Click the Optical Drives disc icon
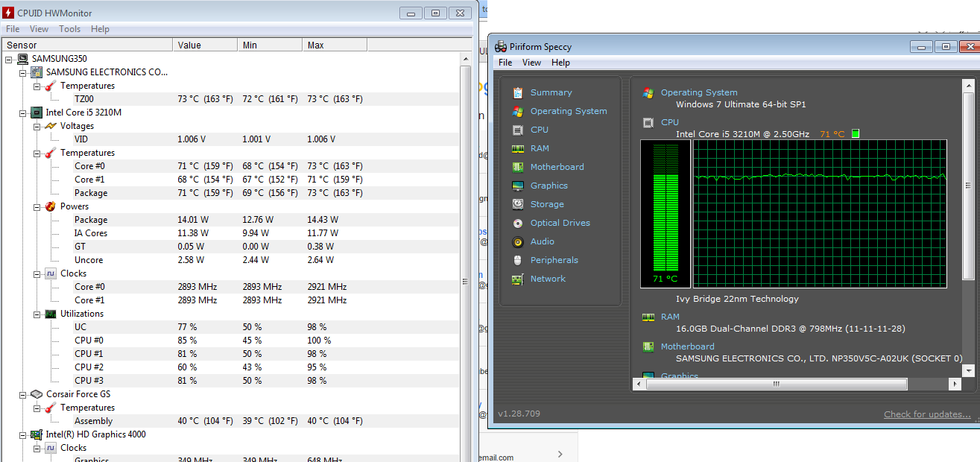 pyautogui.click(x=518, y=223)
